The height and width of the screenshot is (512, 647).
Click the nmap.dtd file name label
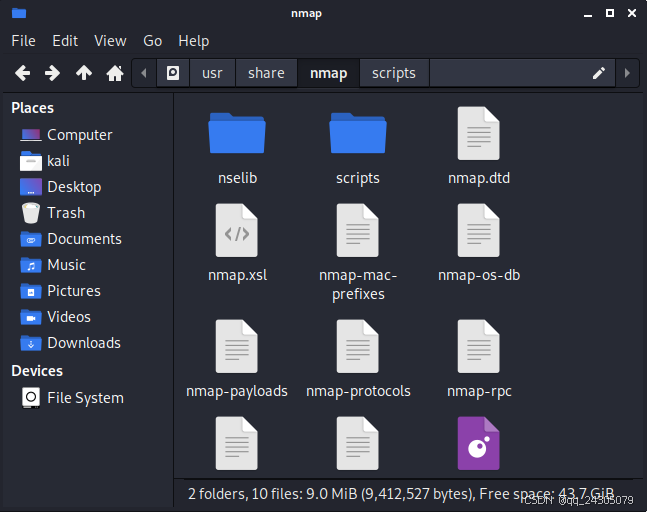click(x=479, y=178)
